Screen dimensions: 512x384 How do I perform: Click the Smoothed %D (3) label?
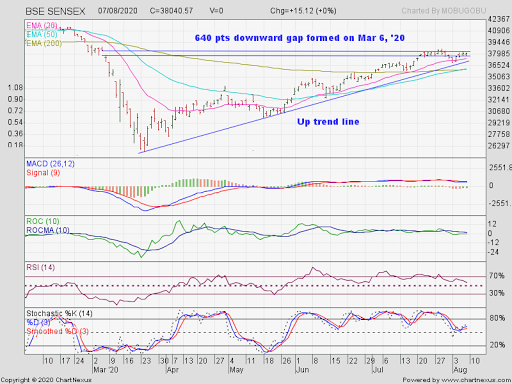coord(58,331)
